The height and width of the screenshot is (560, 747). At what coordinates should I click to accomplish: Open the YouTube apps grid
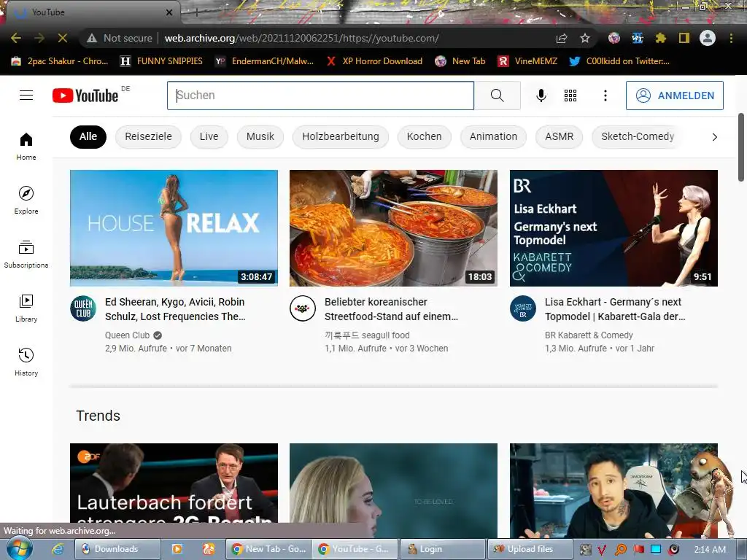[570, 96]
